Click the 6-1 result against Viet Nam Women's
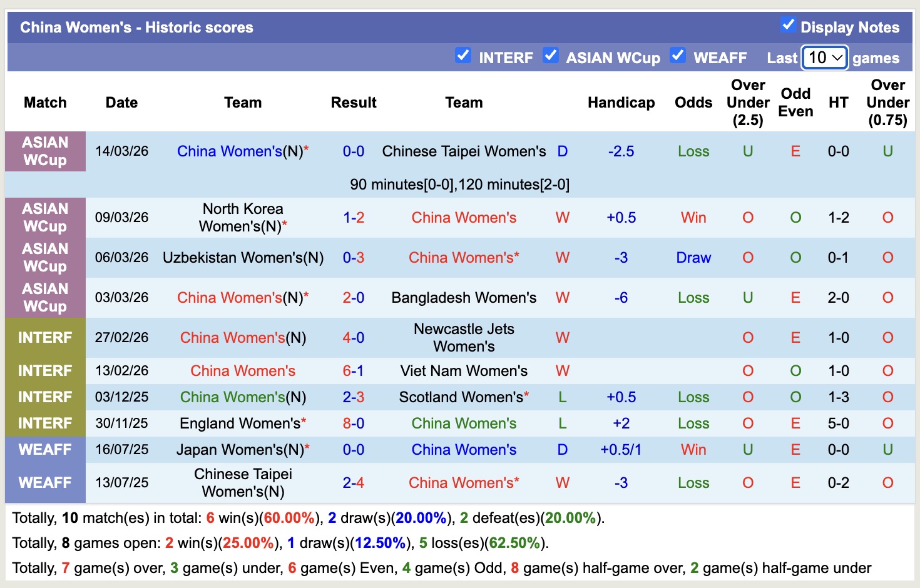The image size is (920, 588). point(354,370)
